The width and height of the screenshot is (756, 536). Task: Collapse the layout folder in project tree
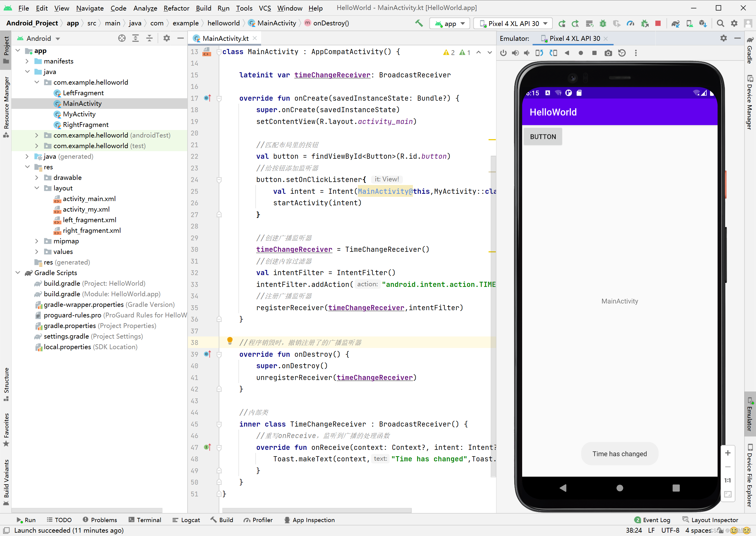click(x=37, y=188)
